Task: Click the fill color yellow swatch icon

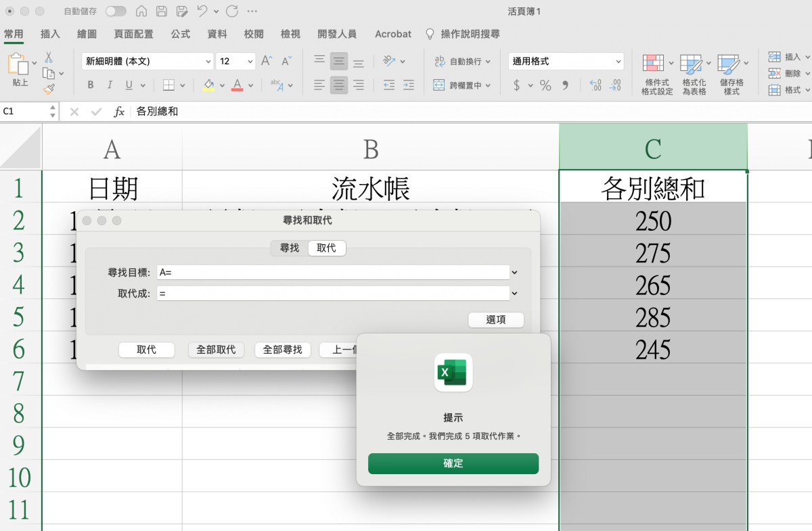Action: coord(209,85)
